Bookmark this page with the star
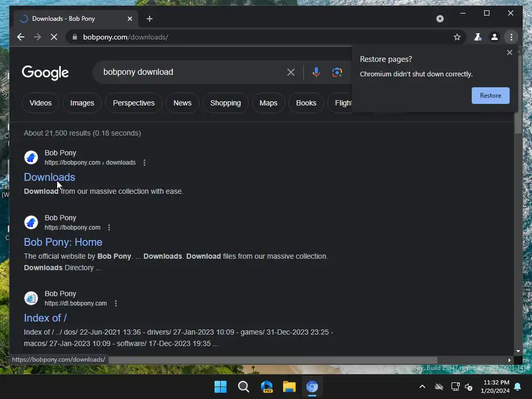 (x=457, y=37)
